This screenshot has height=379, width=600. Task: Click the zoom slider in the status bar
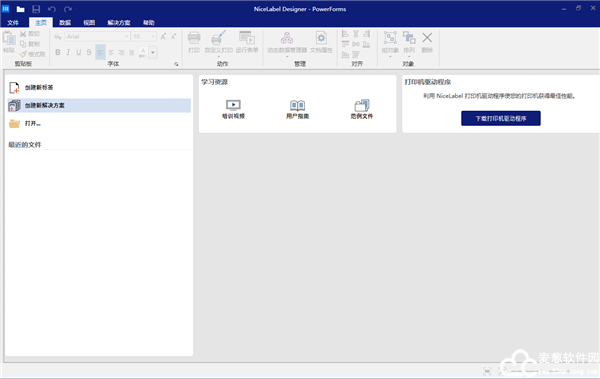point(540,371)
